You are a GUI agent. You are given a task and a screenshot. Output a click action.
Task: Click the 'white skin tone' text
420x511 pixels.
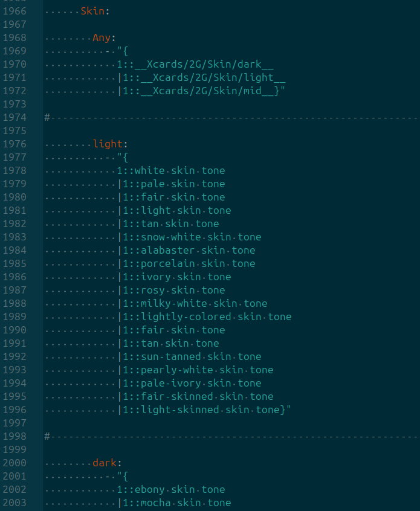pyautogui.click(x=179, y=171)
